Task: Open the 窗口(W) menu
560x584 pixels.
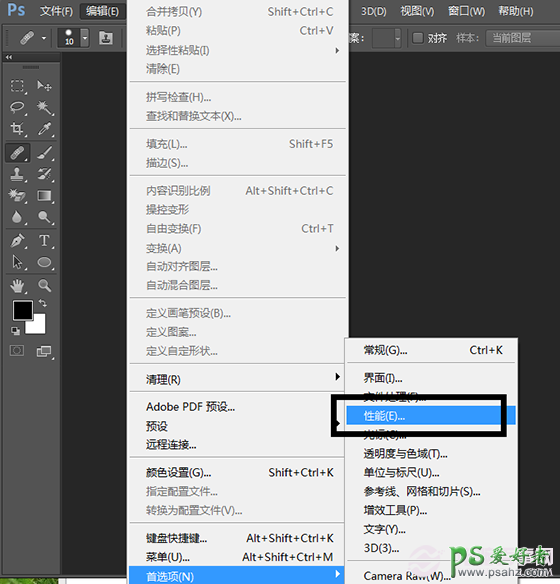Action: click(467, 11)
